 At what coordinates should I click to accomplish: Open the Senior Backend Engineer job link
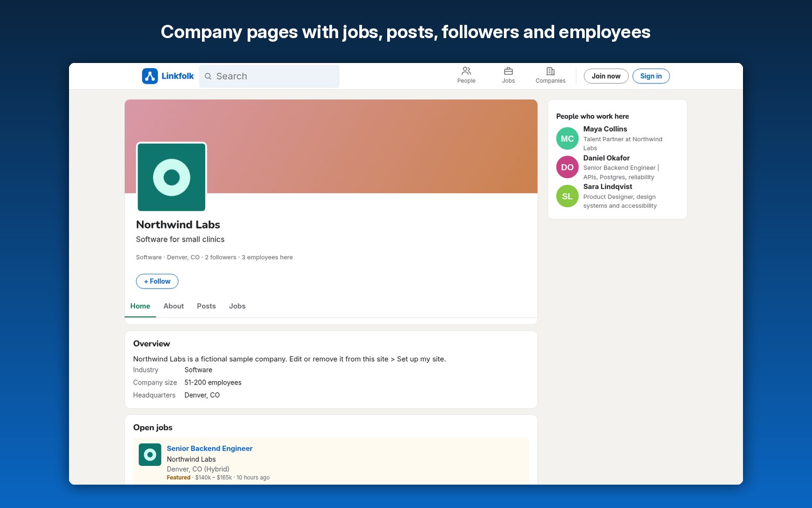pyautogui.click(x=210, y=449)
